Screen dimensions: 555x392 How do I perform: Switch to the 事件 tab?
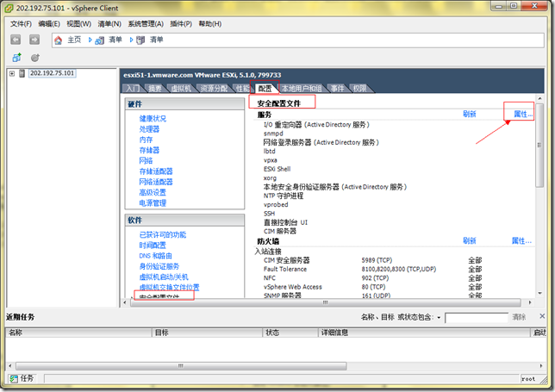337,89
